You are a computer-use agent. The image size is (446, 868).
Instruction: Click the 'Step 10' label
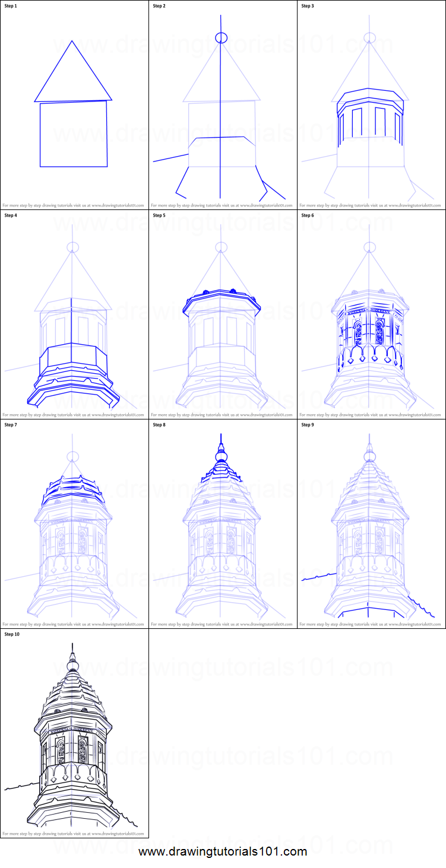[12, 634]
